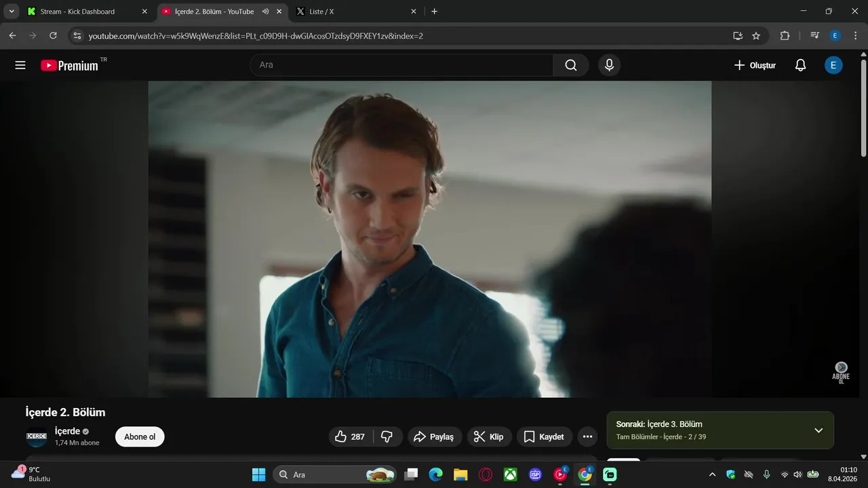Click the taskbar search box Ara
Image resolution: width=868 pixels, height=488 pixels.
(x=335, y=474)
